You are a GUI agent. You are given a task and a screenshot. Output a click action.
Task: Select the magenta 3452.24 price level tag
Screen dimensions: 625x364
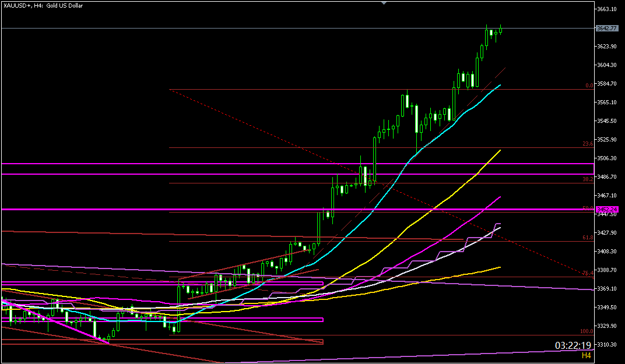coord(606,209)
